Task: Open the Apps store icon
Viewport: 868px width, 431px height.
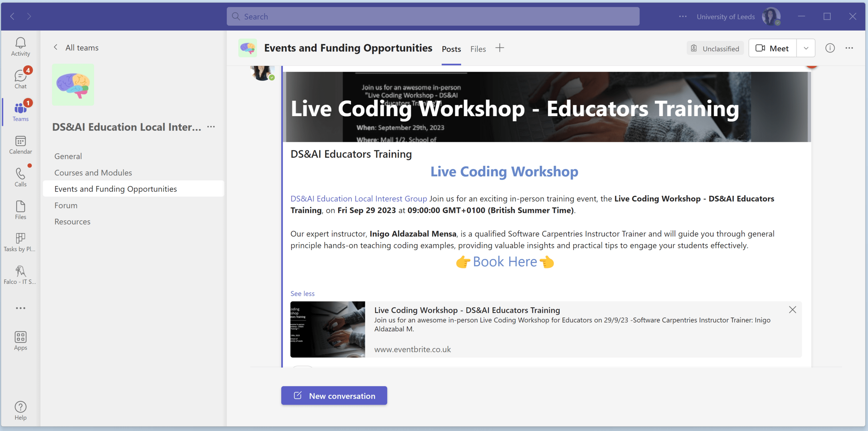Action: [20, 341]
